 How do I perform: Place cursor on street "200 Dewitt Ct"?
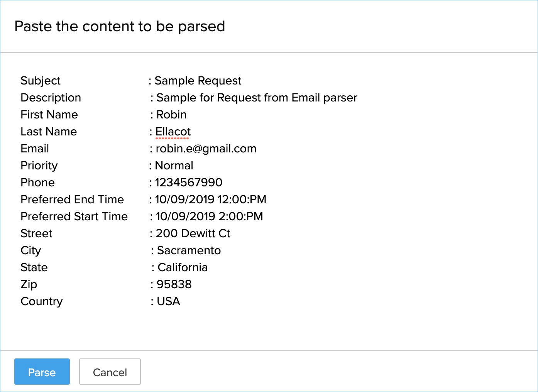tap(193, 233)
